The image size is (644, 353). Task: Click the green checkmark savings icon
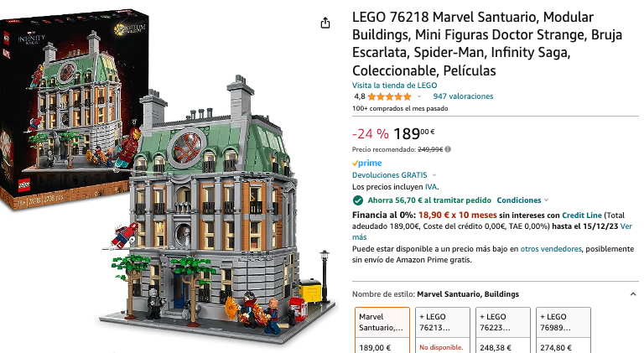358,200
